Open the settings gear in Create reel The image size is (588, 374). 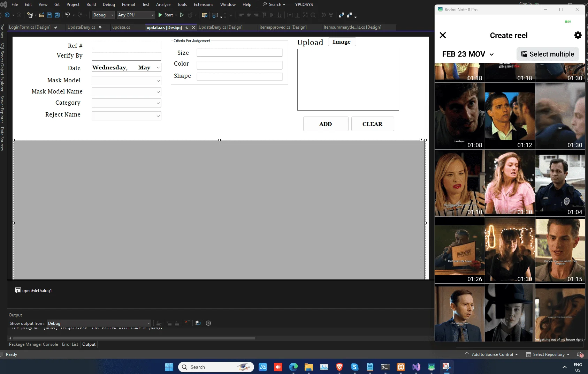click(x=578, y=35)
